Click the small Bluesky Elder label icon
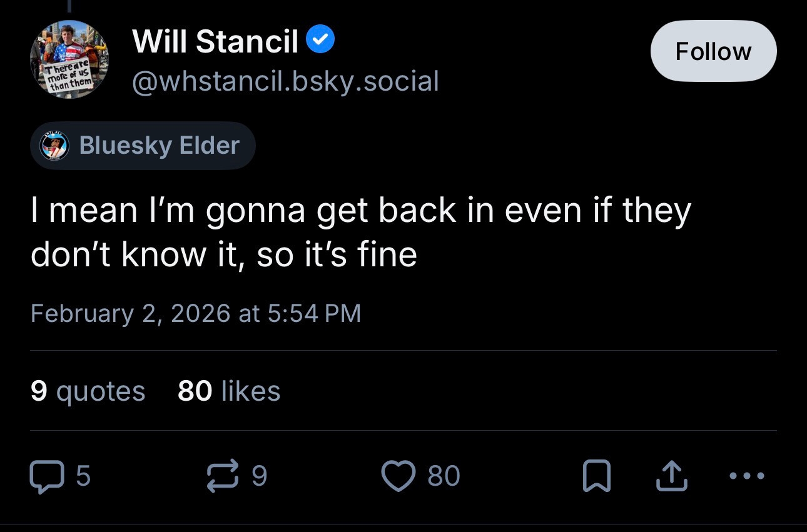This screenshot has width=807, height=532. coord(54,146)
